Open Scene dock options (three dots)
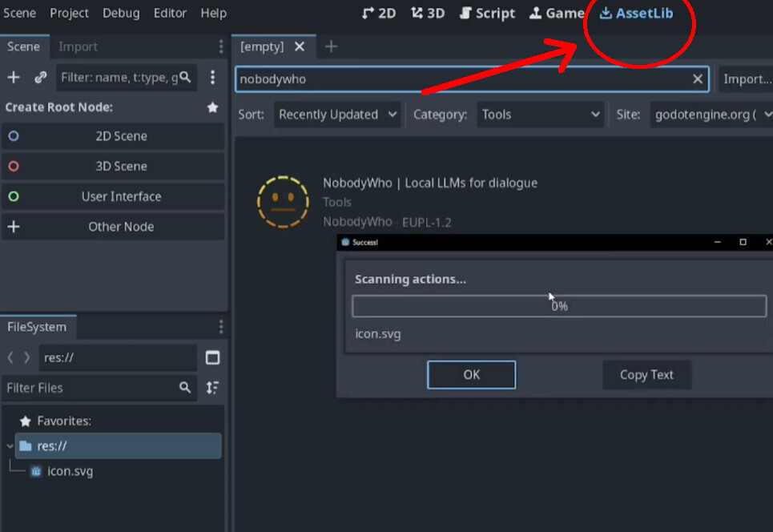773x532 pixels. 221,46
